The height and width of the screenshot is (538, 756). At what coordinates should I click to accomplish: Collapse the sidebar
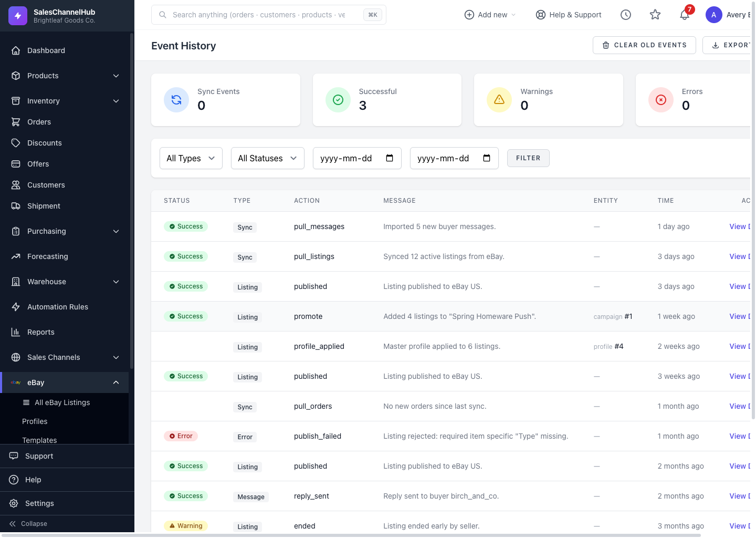29,524
